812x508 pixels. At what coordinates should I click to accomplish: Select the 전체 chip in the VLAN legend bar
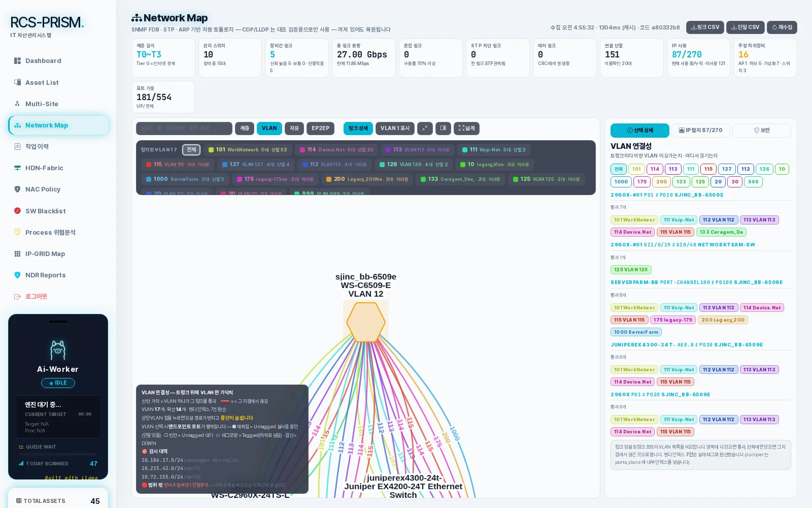tap(191, 150)
